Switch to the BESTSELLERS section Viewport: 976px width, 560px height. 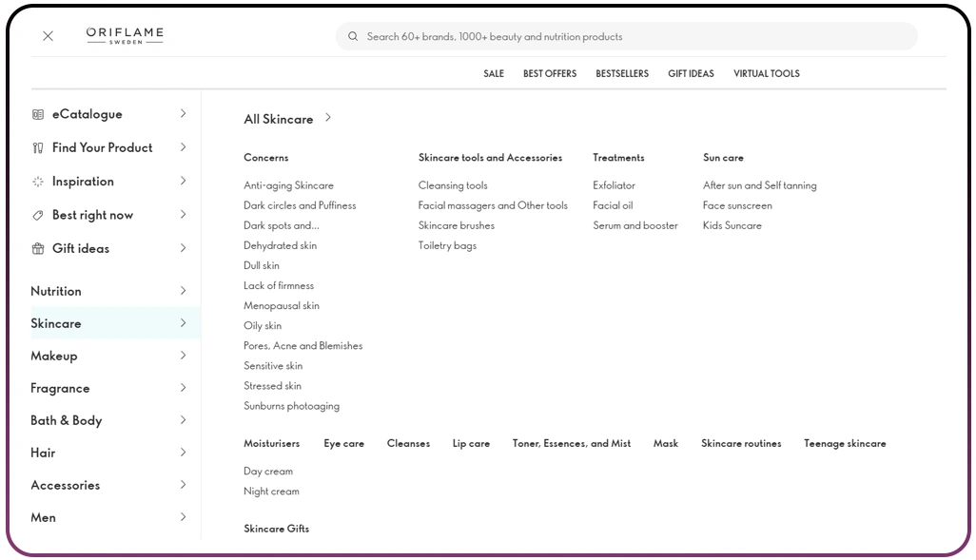(x=622, y=73)
